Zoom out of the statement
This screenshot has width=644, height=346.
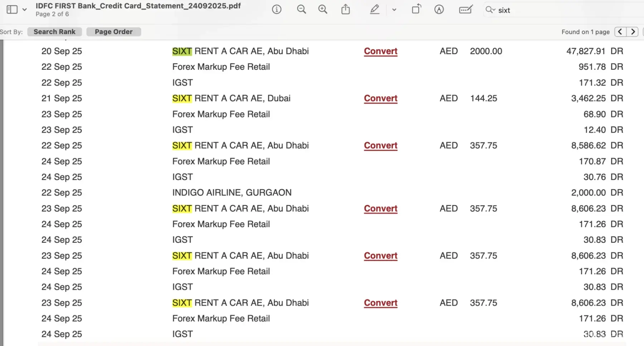301,10
